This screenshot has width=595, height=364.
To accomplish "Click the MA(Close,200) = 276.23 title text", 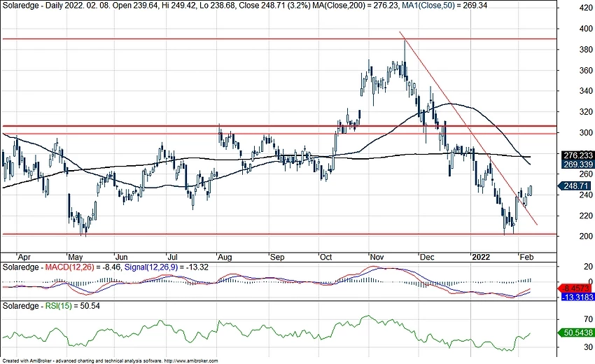I will click(x=355, y=6).
